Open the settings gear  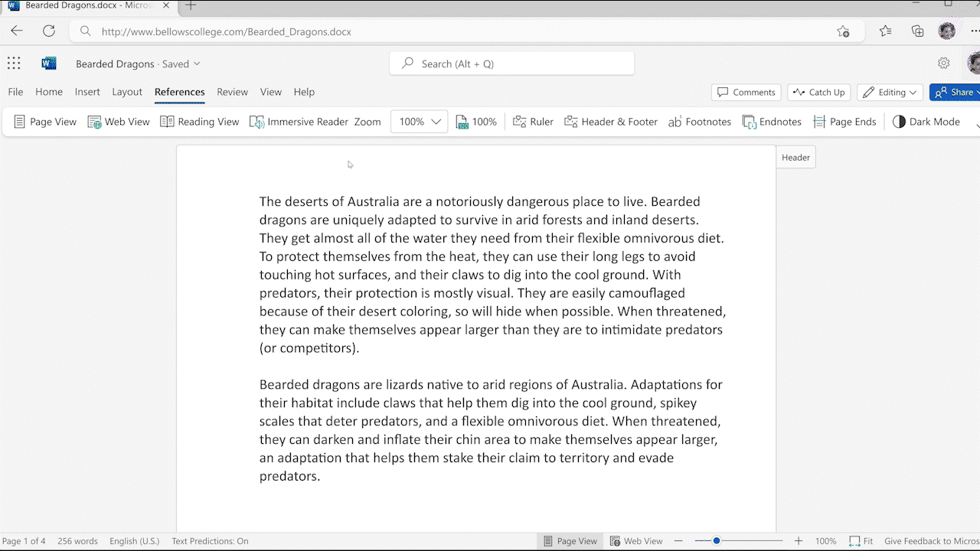943,64
